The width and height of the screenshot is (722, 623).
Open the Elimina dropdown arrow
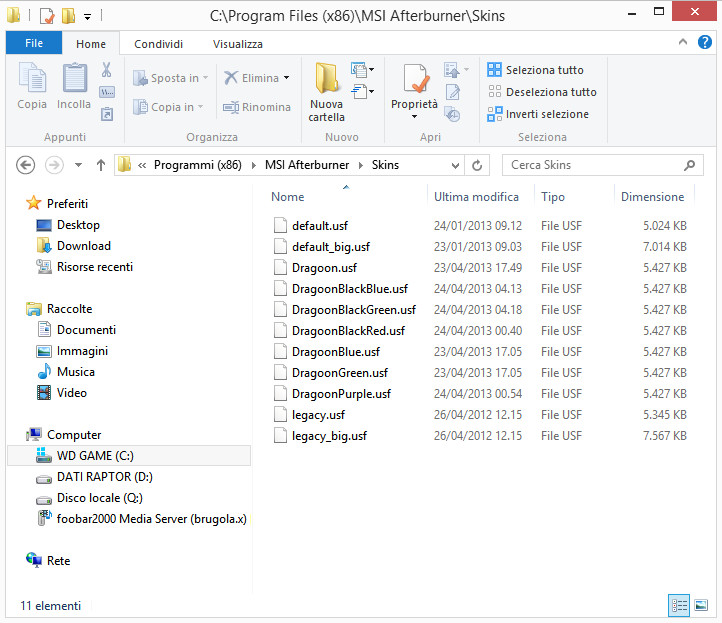click(286, 78)
